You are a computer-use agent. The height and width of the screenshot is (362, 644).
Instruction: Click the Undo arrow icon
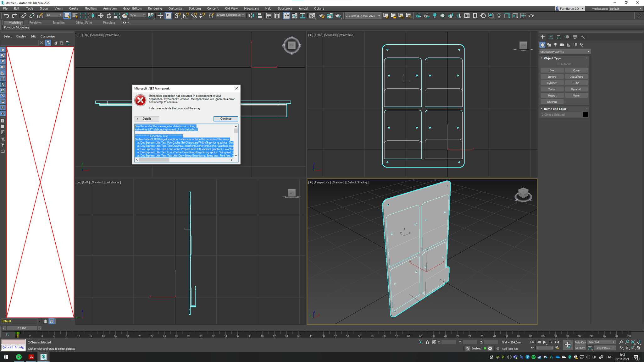click(6, 16)
